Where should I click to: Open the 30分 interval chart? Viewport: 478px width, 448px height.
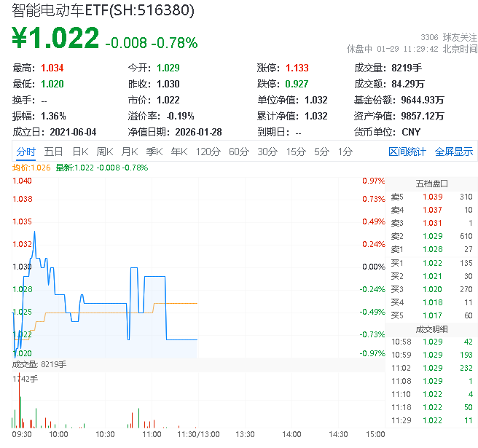tap(267, 152)
